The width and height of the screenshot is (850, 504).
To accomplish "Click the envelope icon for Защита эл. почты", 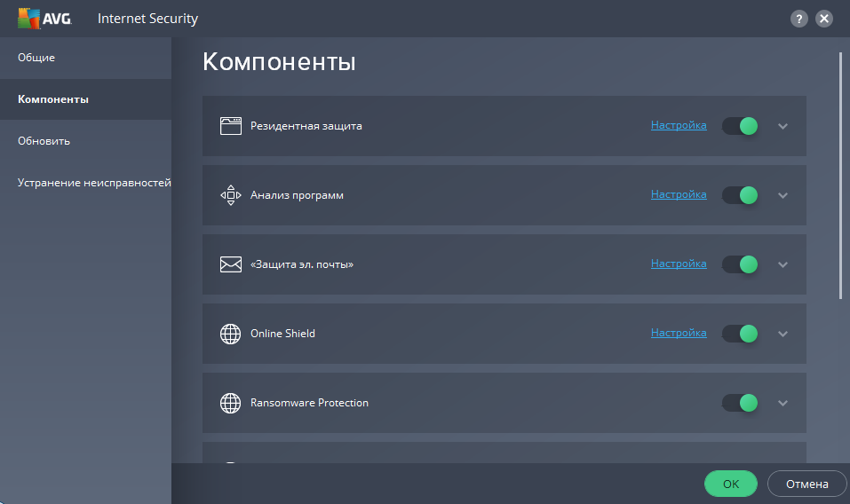I will click(x=230, y=264).
